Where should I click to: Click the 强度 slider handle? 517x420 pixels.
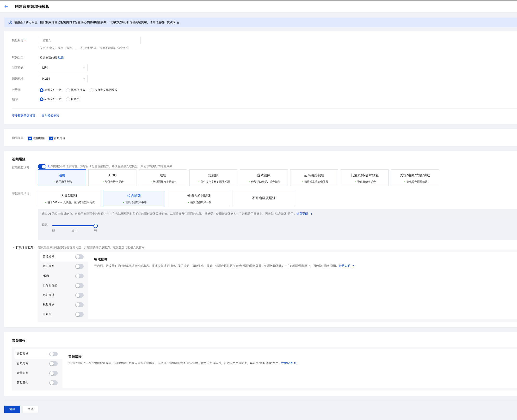point(96,226)
